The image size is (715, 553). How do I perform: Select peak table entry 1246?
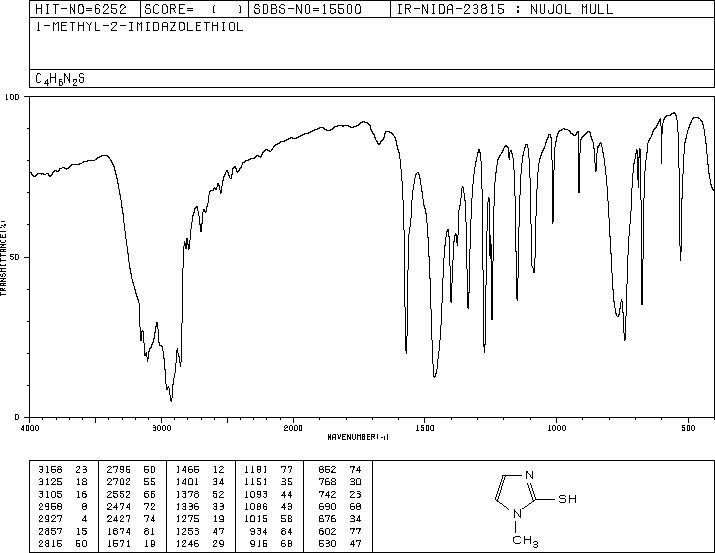[x=200, y=544]
